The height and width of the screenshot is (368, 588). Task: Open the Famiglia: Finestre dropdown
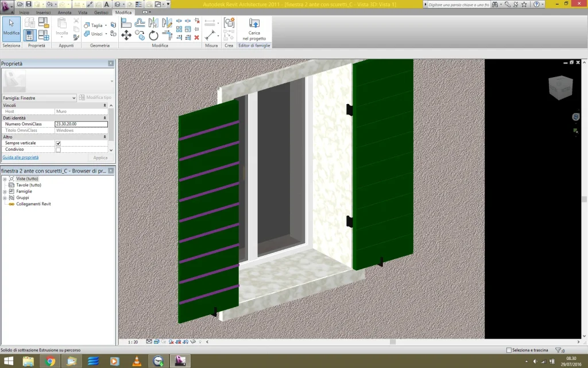(x=73, y=98)
